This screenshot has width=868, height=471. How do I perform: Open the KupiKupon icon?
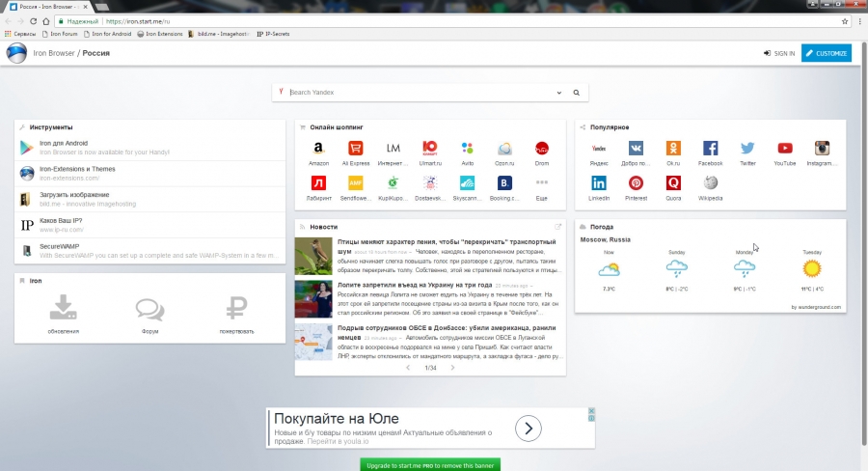(x=393, y=182)
